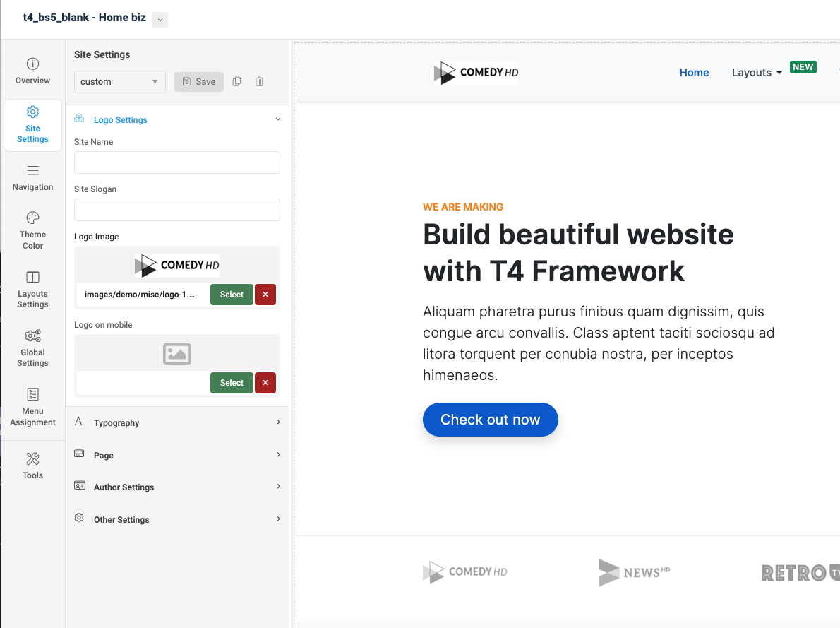Click the Author Settings card icon

(x=79, y=486)
